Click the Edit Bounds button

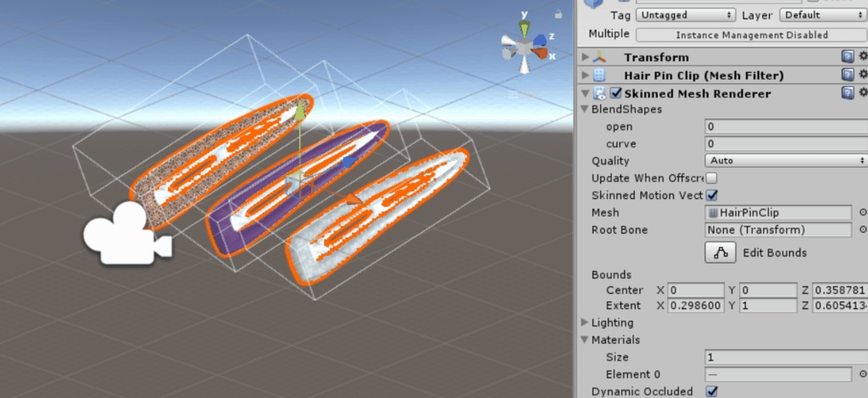point(721,252)
